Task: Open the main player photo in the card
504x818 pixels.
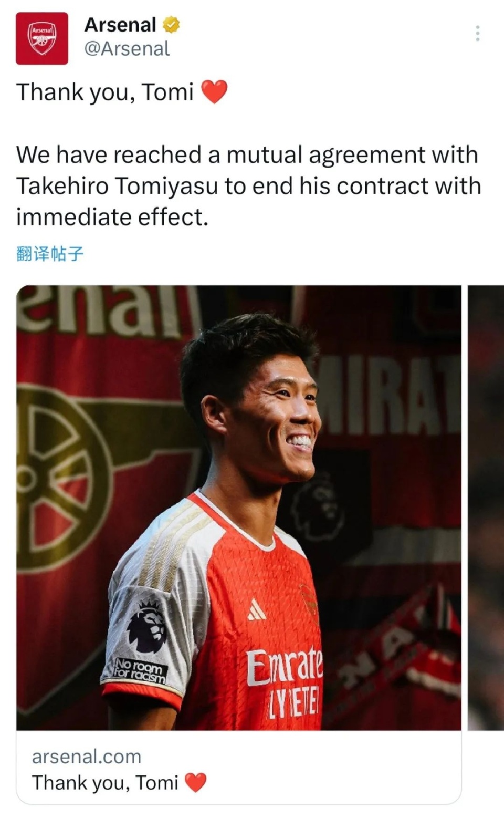Action: [239, 508]
